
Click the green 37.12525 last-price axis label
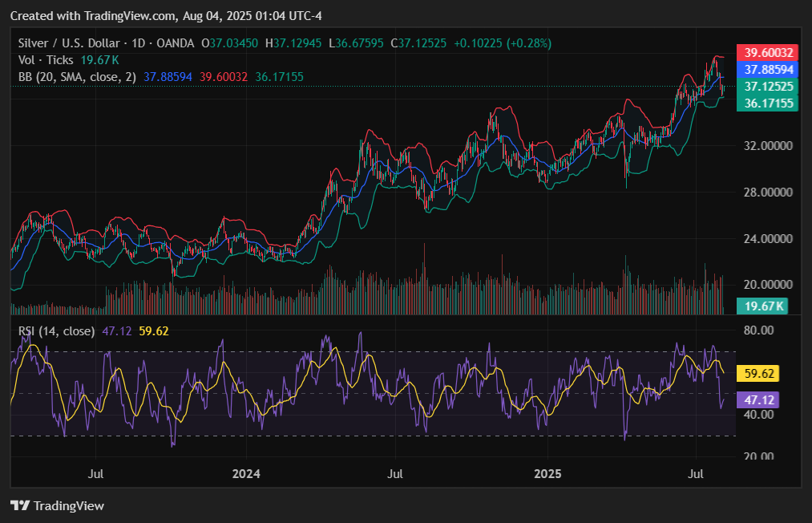[767, 86]
